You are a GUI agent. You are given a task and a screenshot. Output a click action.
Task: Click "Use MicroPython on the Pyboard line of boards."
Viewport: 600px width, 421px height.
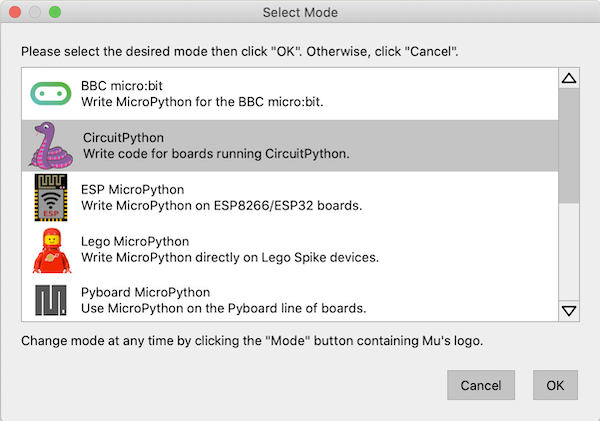(x=223, y=308)
